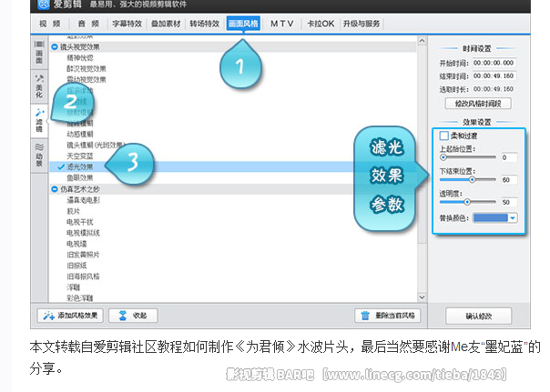This screenshot has height=392, width=550.
Task: Select the 精神恍惚 effect
Action: (80, 58)
